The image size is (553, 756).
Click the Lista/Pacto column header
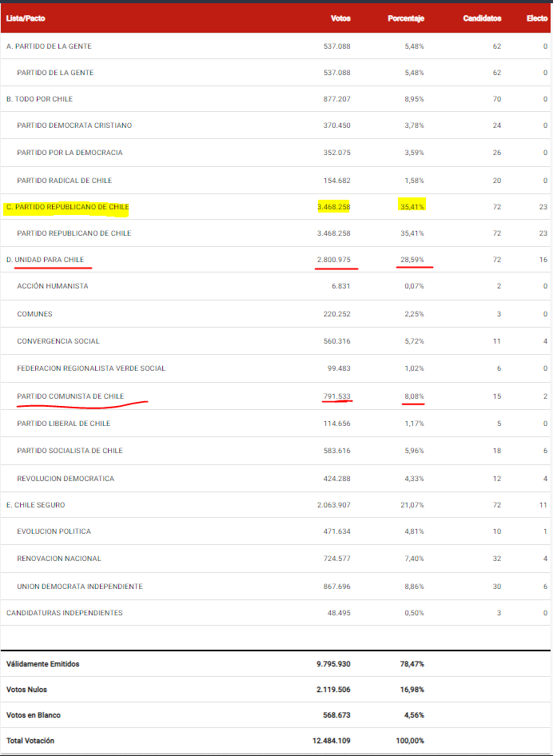coord(26,19)
